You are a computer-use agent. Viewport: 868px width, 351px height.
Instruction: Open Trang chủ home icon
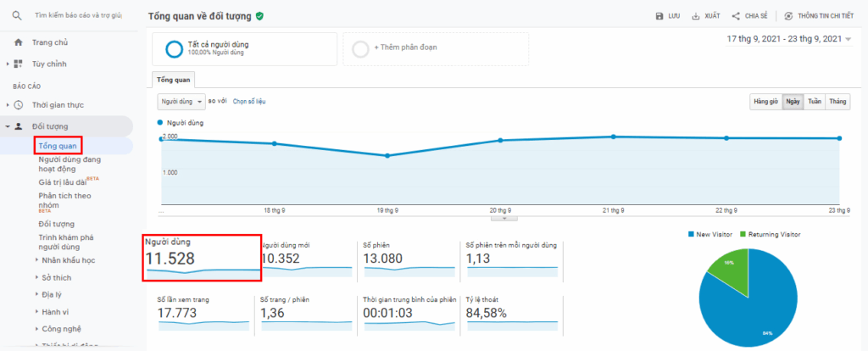pos(19,42)
